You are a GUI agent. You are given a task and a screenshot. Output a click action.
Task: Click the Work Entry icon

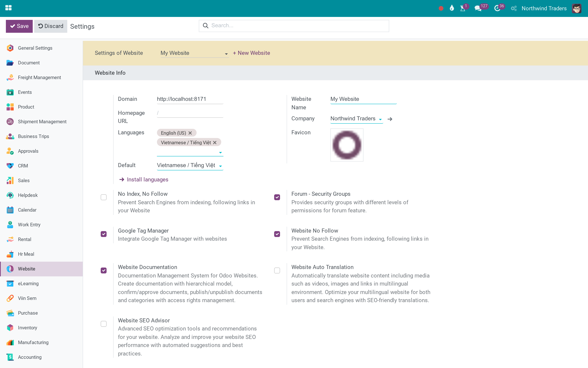pos(10,225)
